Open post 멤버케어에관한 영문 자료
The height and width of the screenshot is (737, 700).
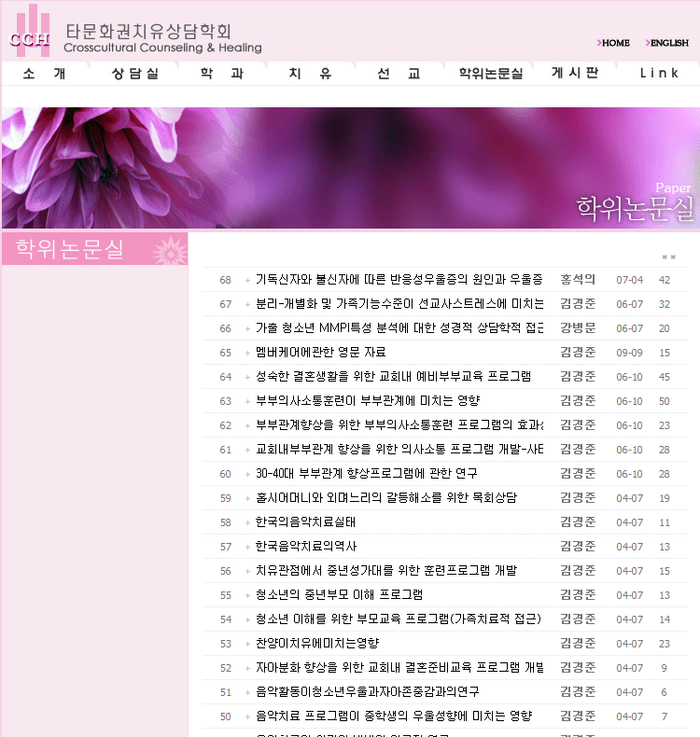click(x=321, y=353)
